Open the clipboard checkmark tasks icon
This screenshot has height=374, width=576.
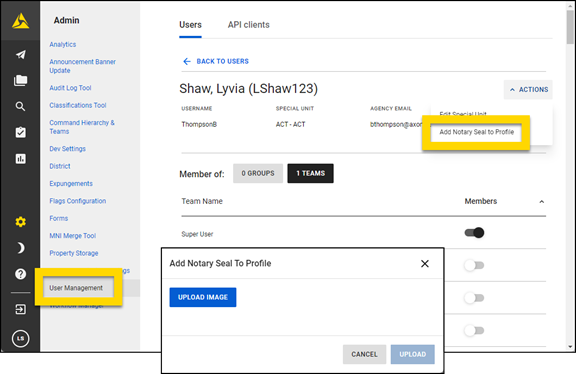[21, 132]
